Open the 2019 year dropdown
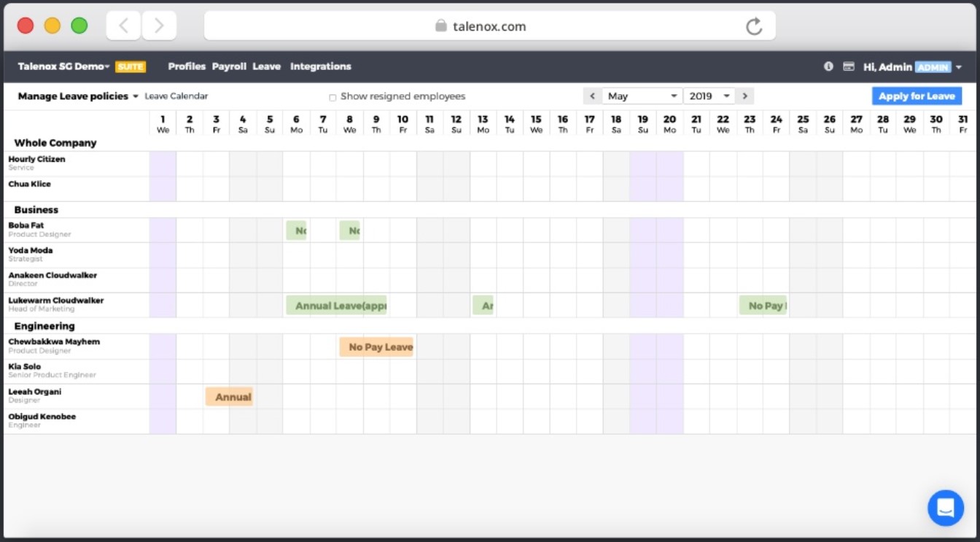 coord(709,96)
